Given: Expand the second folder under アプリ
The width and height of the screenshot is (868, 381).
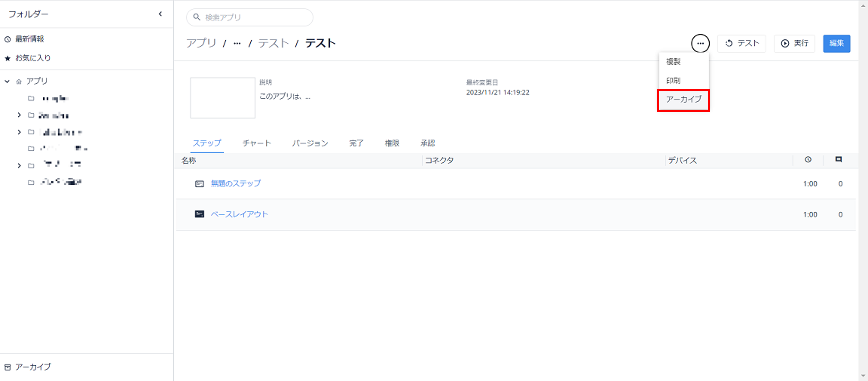Looking at the screenshot, I should pyautogui.click(x=19, y=115).
